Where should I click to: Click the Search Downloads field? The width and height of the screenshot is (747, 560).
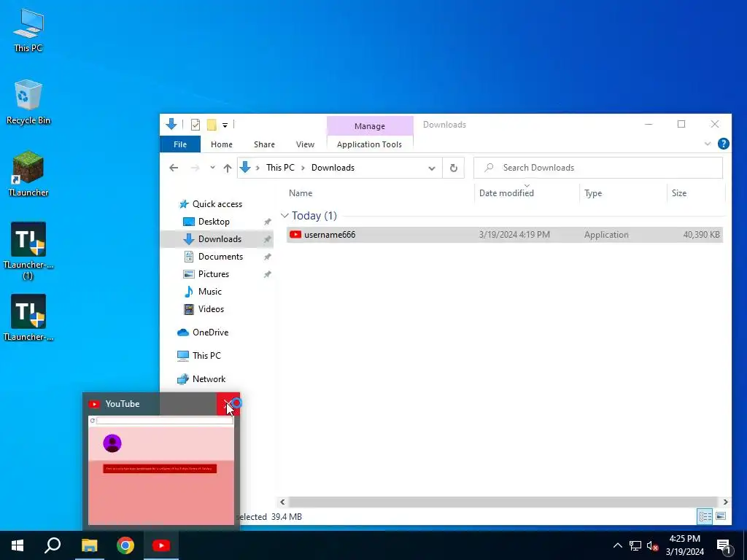(x=598, y=168)
